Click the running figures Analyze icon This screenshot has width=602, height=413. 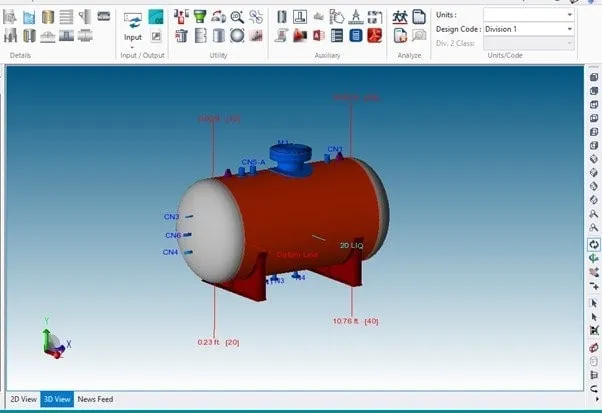click(400, 17)
